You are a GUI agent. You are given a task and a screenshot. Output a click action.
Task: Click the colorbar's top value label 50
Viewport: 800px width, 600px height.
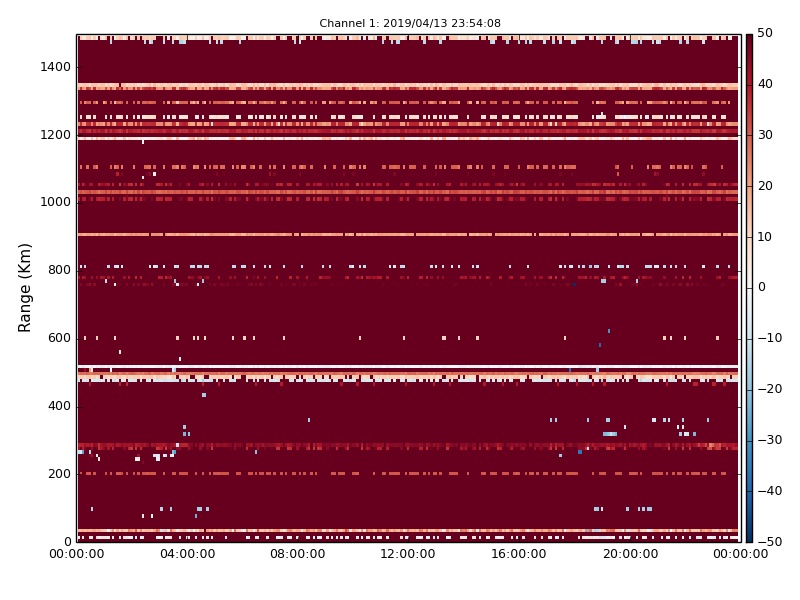pyautogui.click(x=765, y=34)
